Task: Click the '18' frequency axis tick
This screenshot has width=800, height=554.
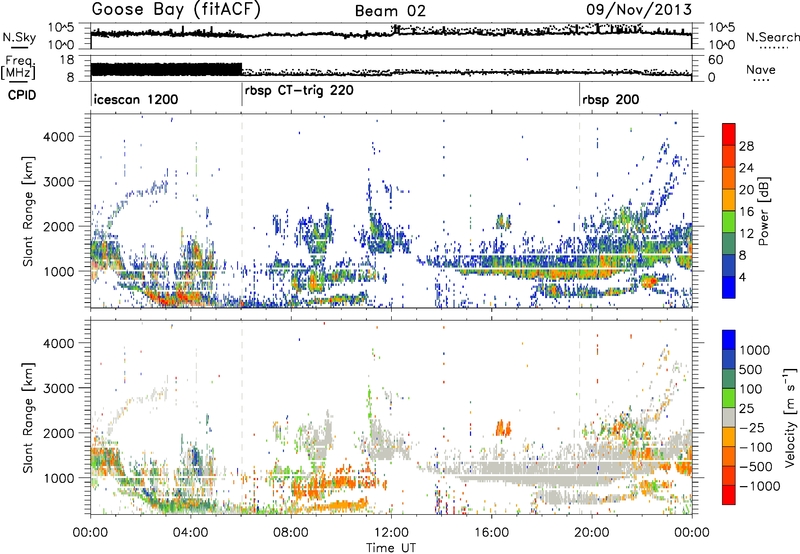Action: click(67, 60)
